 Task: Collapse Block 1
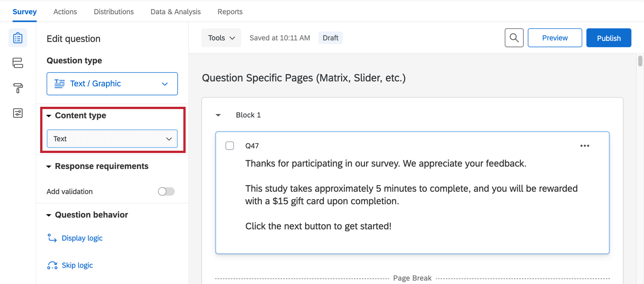(218, 115)
